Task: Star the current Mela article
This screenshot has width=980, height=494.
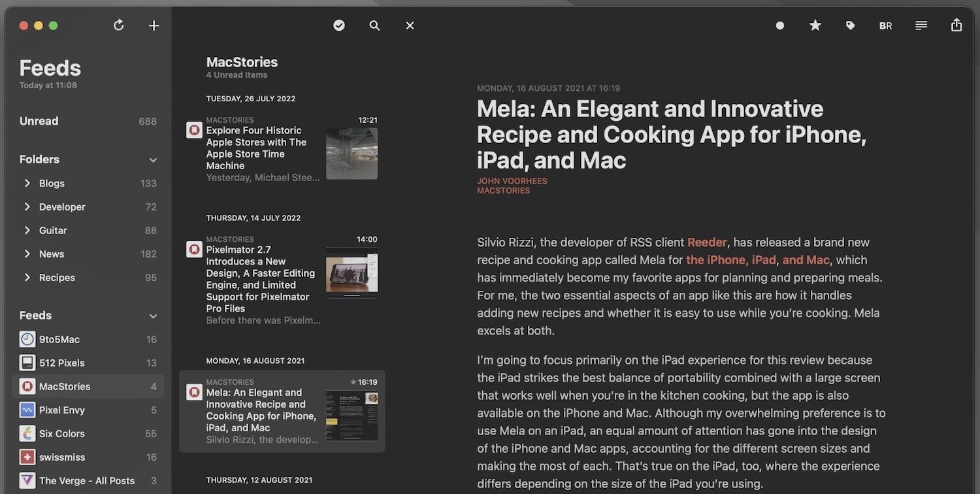Action: 815,25
